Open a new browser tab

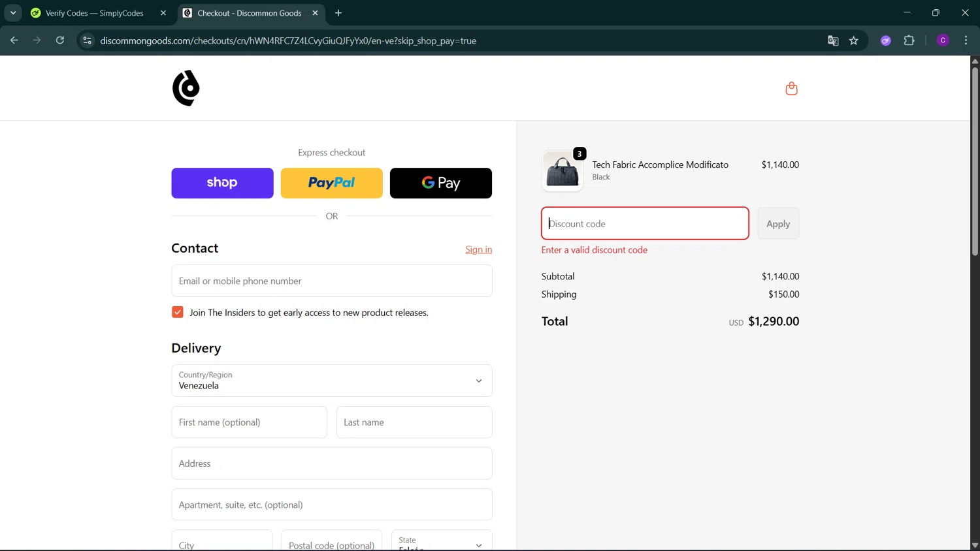point(338,13)
